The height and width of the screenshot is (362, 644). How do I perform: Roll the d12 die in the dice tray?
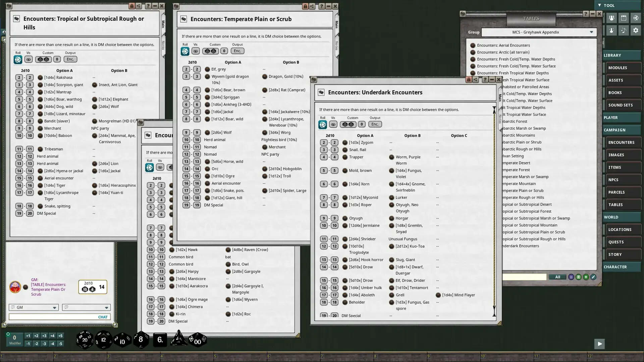coord(104,339)
